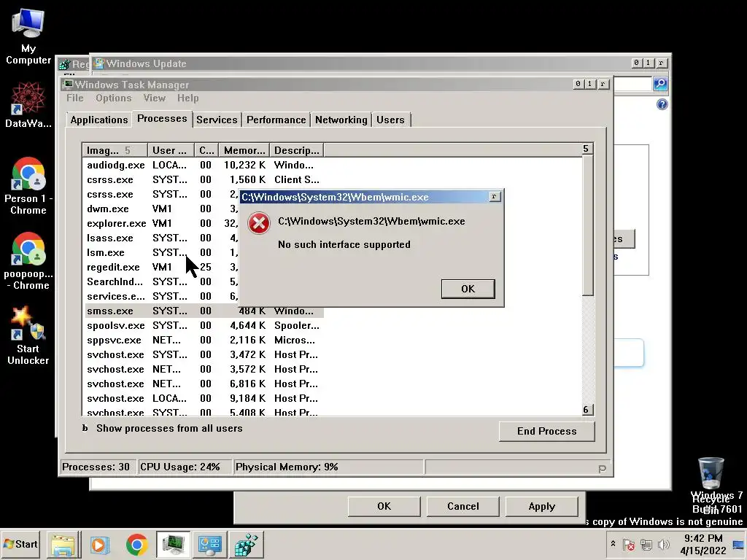Viewport: 747px width, 560px height.
Task: Select the lsass.exe process row
Action: (x=161, y=238)
